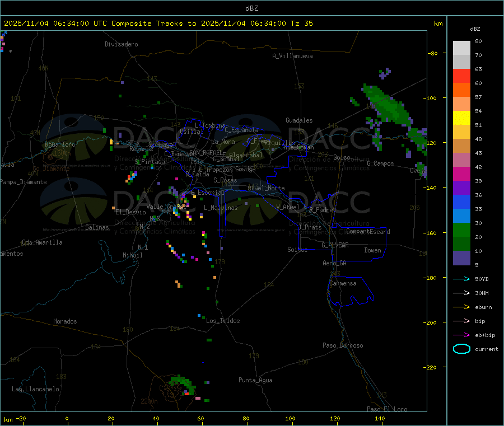Screen dimensions: 504x426
Task: Click the white 30HM arrow legend icon
Action: click(461, 293)
